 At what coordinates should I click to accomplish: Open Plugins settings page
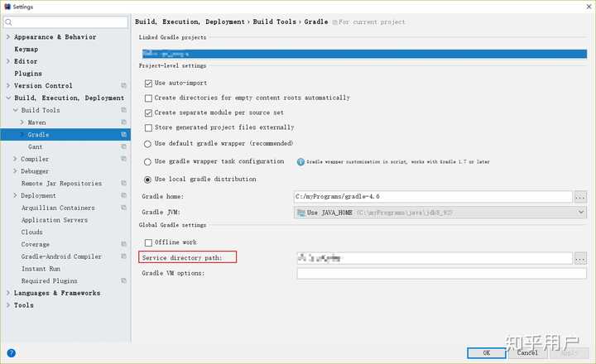click(28, 74)
